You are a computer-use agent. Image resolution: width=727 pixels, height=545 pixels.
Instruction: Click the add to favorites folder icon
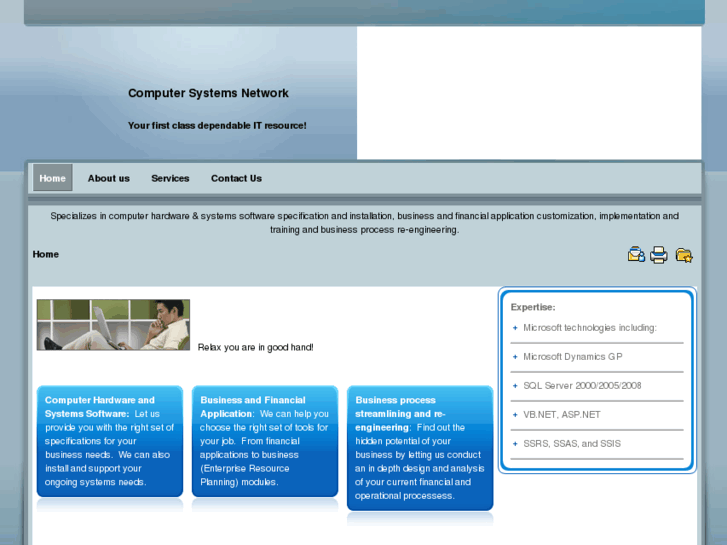[684, 255]
